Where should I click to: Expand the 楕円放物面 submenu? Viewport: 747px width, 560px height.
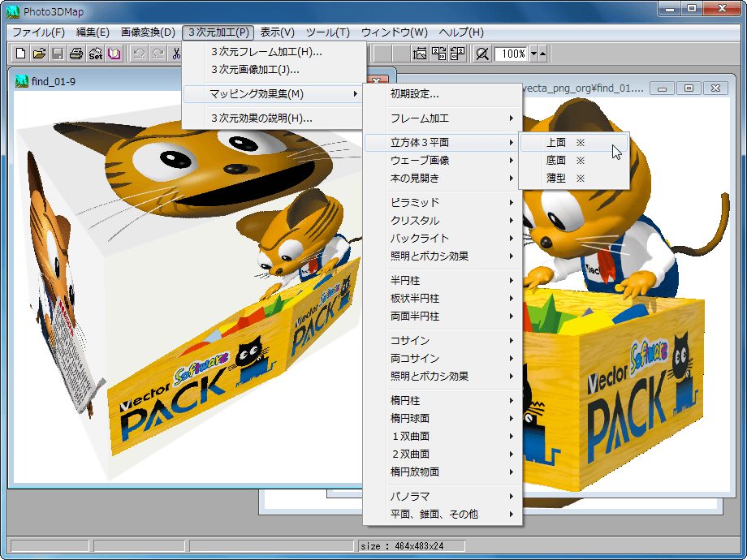(443, 472)
